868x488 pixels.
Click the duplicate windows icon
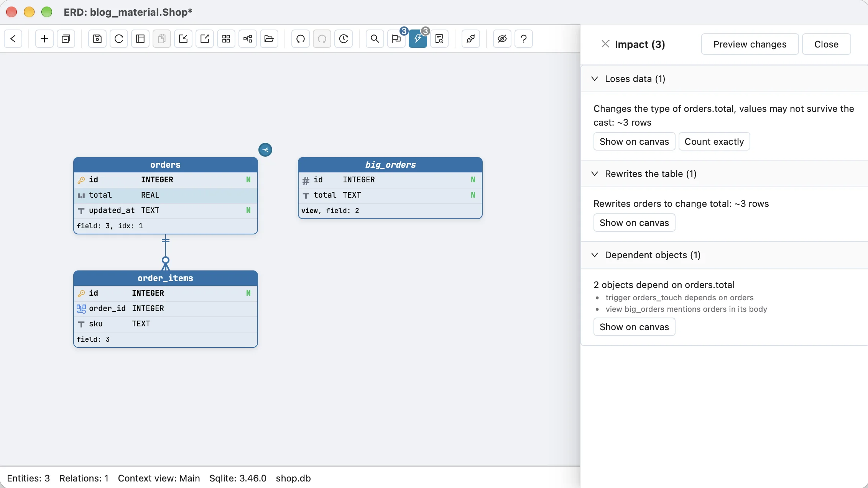pyautogui.click(x=66, y=39)
